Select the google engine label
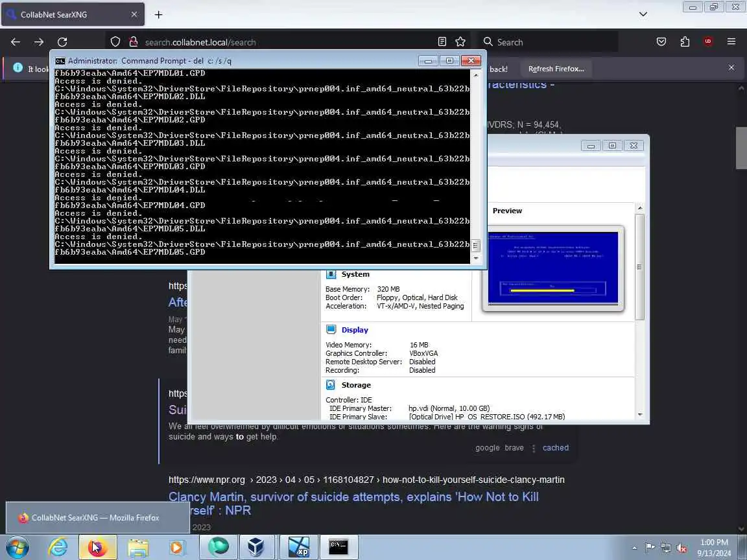Viewport: 747px width, 560px height. 488,448
